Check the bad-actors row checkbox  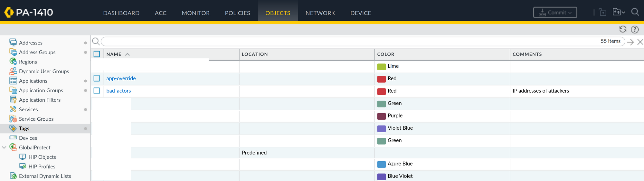97,91
